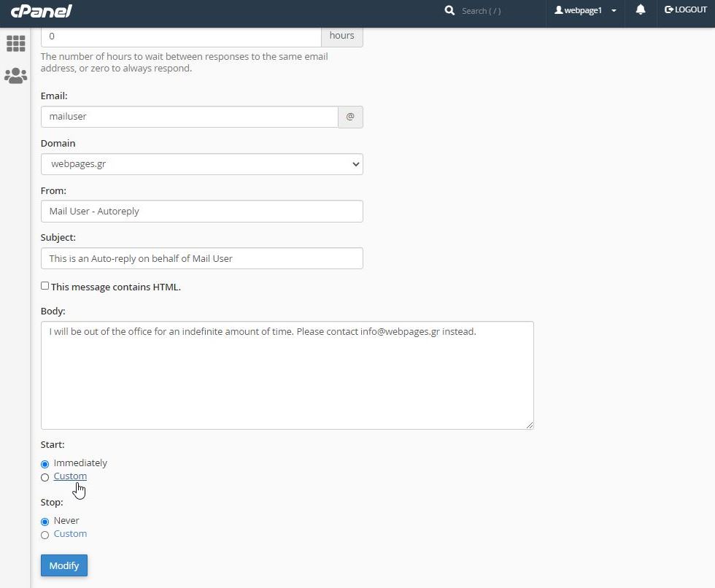This screenshot has height=588, width=715.
Task: Click the hours interval field
Action: [x=181, y=36]
